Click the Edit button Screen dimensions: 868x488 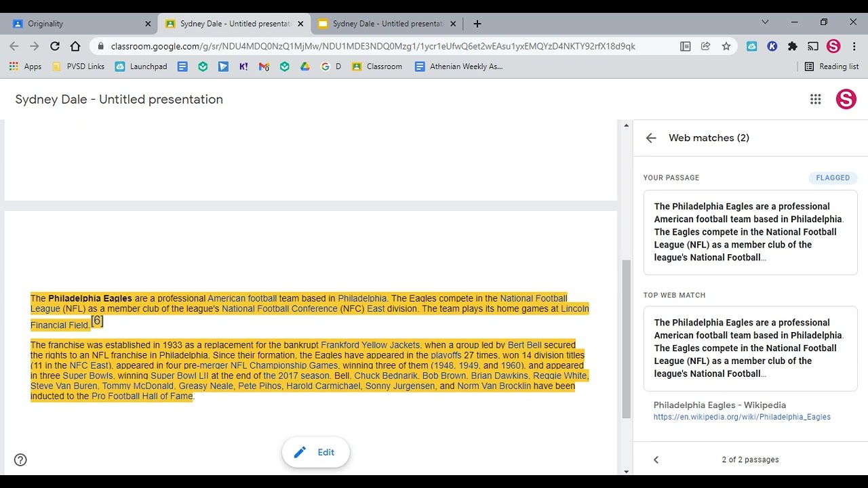point(315,452)
